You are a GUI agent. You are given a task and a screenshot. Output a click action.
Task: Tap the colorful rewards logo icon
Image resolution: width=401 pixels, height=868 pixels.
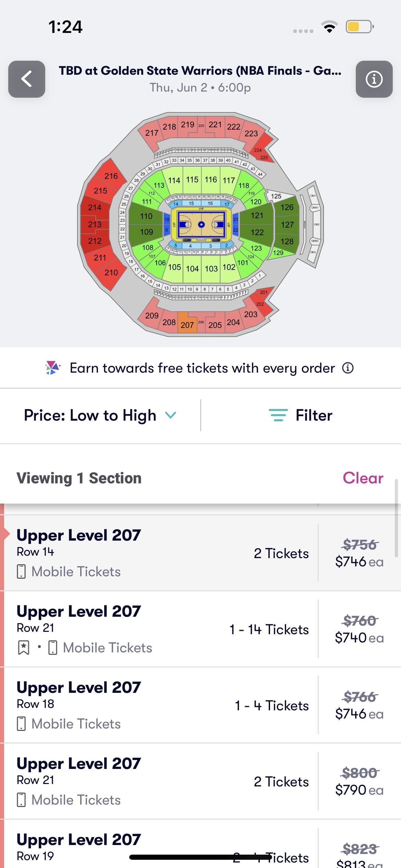[53, 368]
